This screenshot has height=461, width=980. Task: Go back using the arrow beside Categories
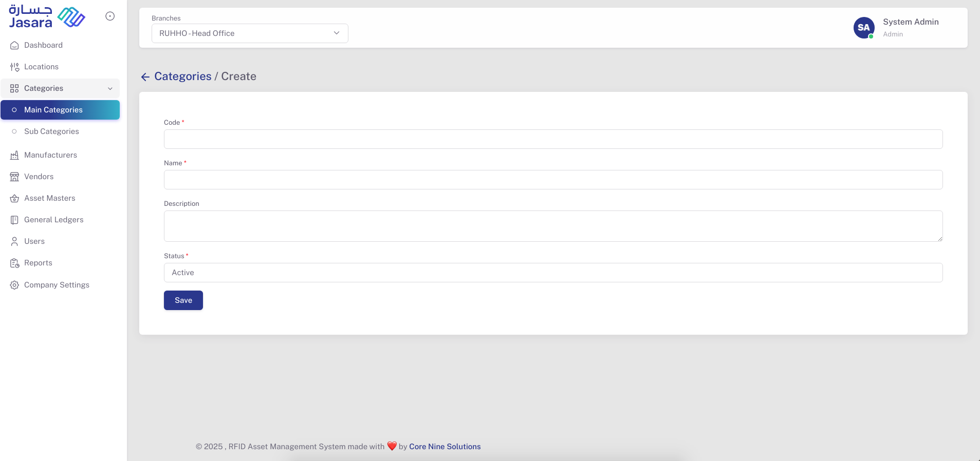point(145,77)
